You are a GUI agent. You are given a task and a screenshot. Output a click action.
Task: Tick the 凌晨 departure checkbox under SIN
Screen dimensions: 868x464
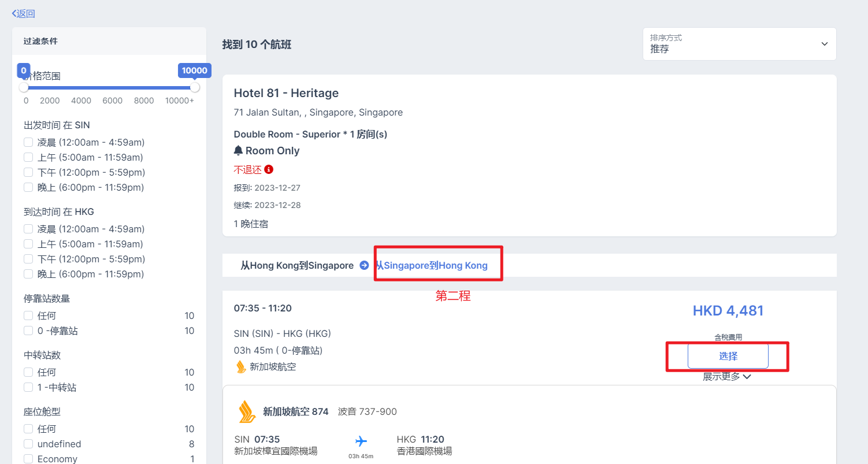[x=28, y=142]
